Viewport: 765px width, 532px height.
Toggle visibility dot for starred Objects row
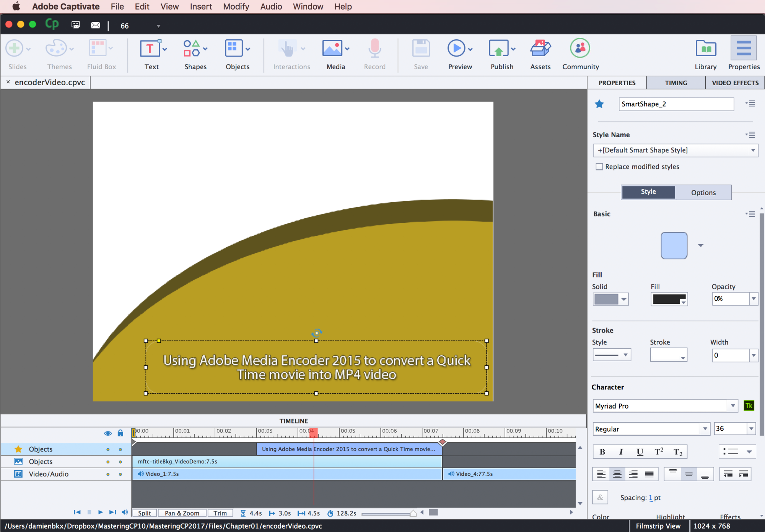coord(108,449)
